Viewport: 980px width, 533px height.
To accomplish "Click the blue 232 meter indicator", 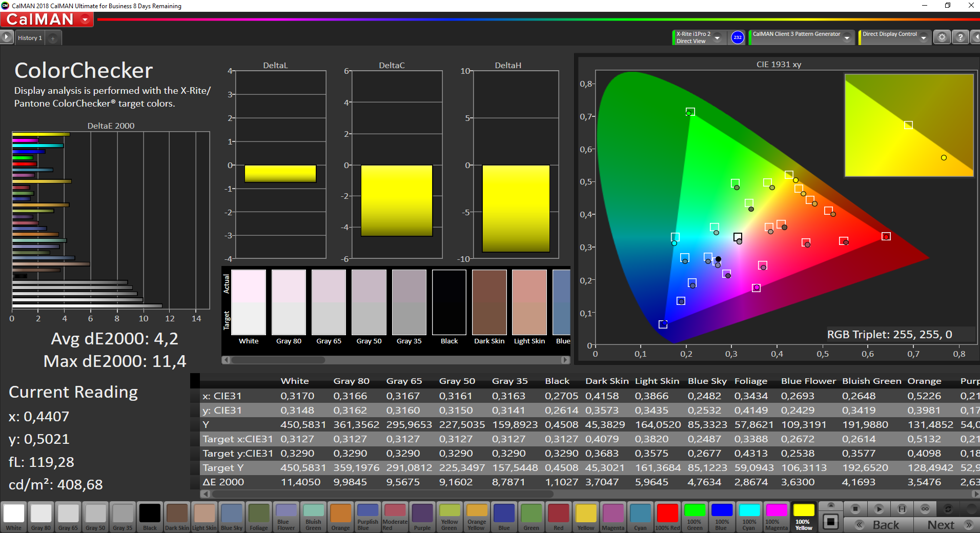I will click(x=737, y=37).
